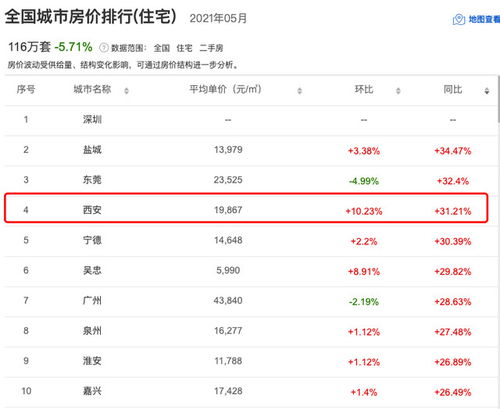Sort by year-over-year (同比) arrows

click(487, 91)
